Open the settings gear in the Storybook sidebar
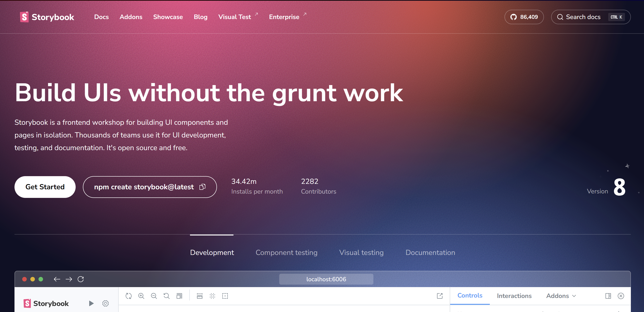 pos(106,303)
